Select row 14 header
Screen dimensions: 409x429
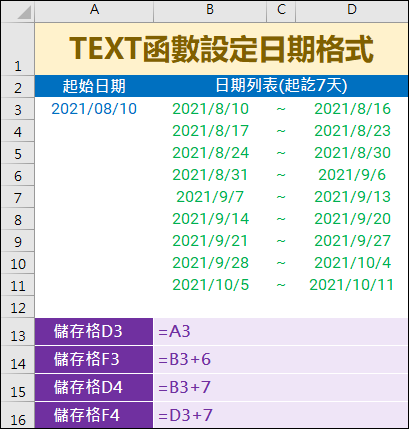18,360
